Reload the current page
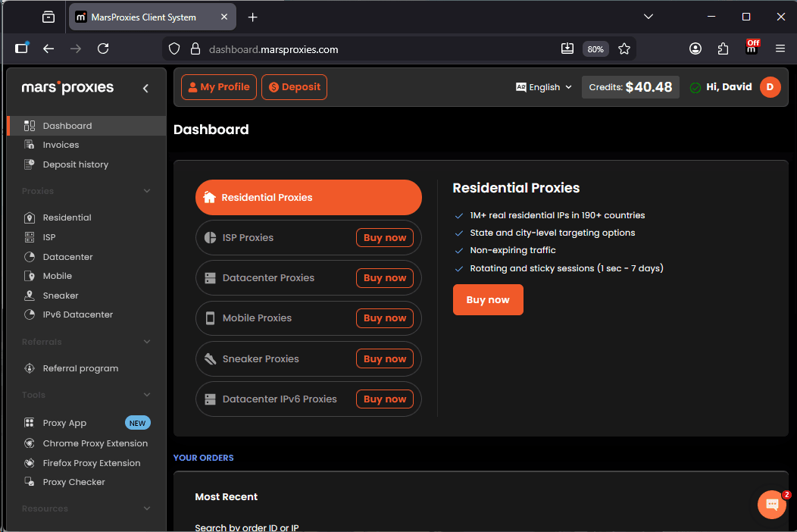 (x=103, y=49)
